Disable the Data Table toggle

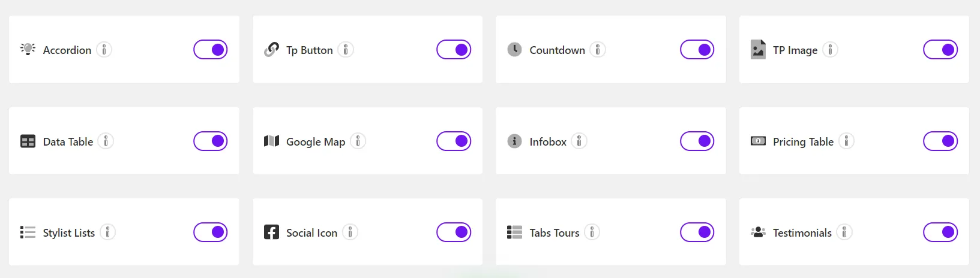coord(211,141)
